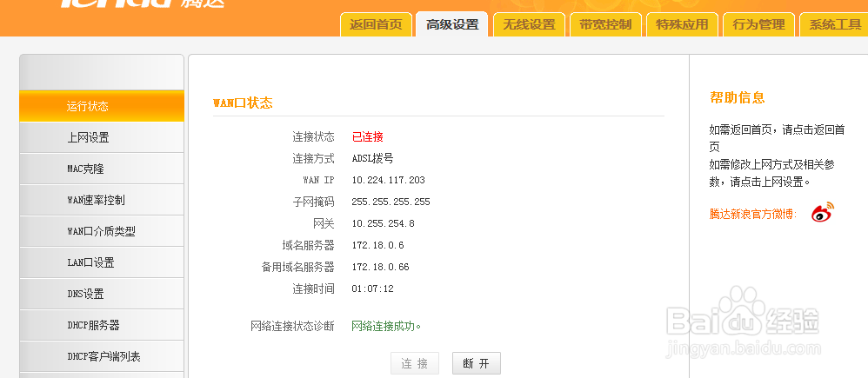Click the 帮助信息 heading

pos(737,97)
